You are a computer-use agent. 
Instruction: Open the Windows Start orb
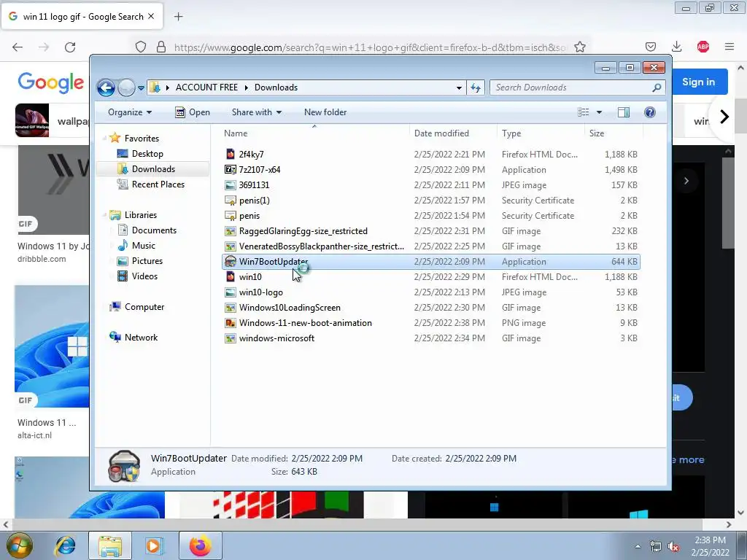[x=20, y=545]
